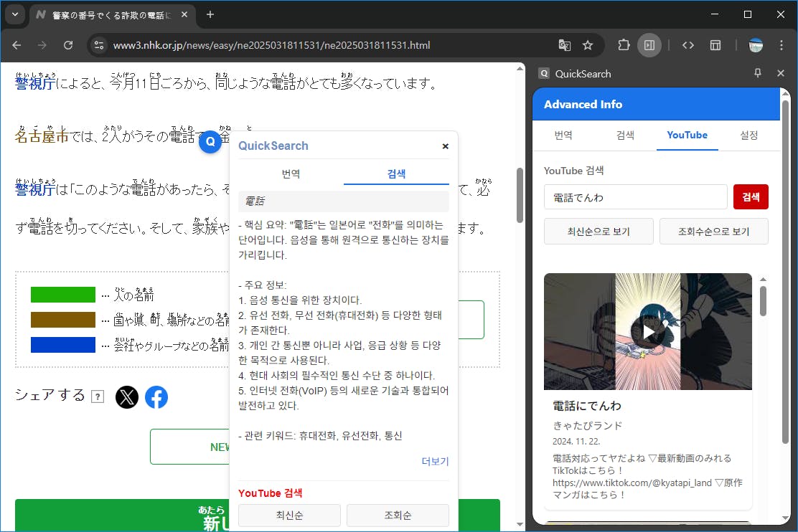Click the 名古屋市 highlighted word

point(41,136)
